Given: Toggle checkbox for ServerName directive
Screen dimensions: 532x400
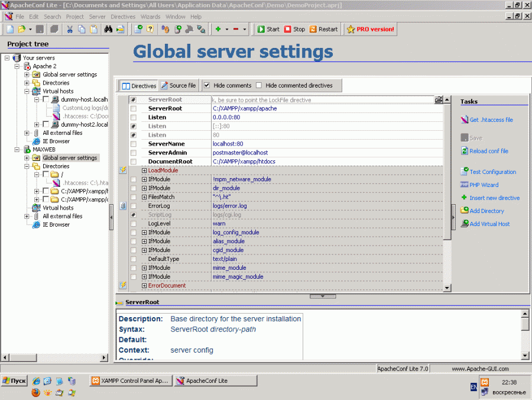Looking at the screenshot, I should coord(134,144).
